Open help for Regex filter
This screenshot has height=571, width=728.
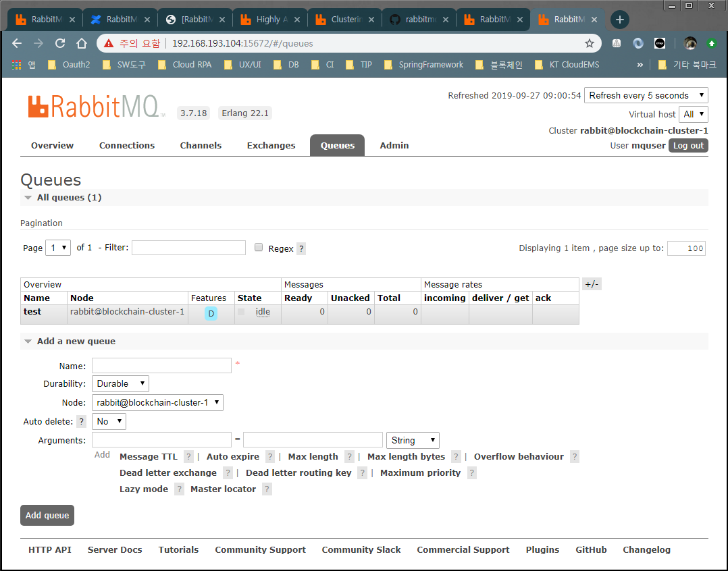pos(301,248)
